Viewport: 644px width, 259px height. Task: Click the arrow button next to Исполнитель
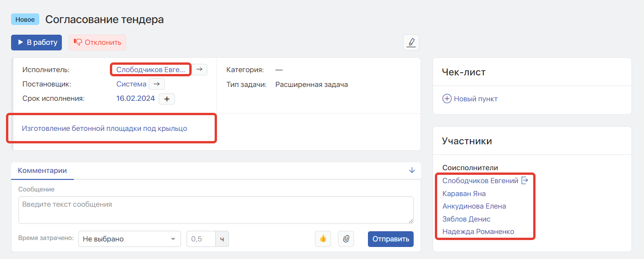[199, 69]
